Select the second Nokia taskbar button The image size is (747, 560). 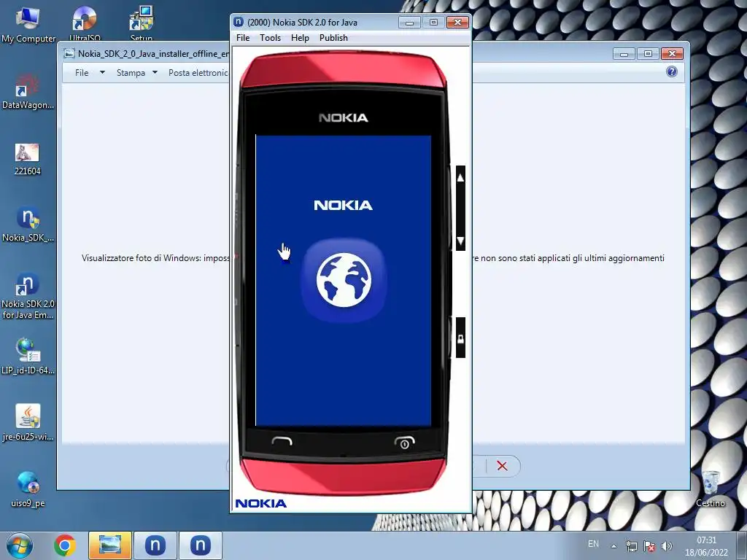click(x=200, y=545)
